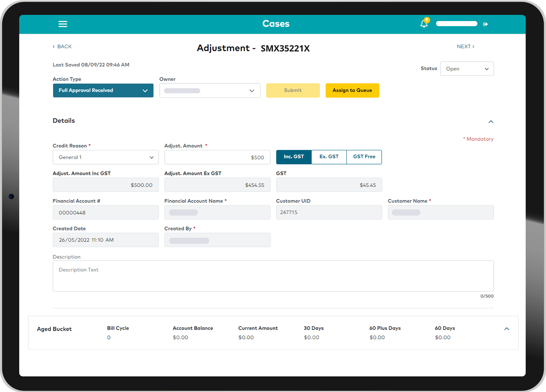Image resolution: width=546 pixels, height=392 pixels.
Task: Collapse the Aged Bucket panel chevron
Action: [x=507, y=329]
